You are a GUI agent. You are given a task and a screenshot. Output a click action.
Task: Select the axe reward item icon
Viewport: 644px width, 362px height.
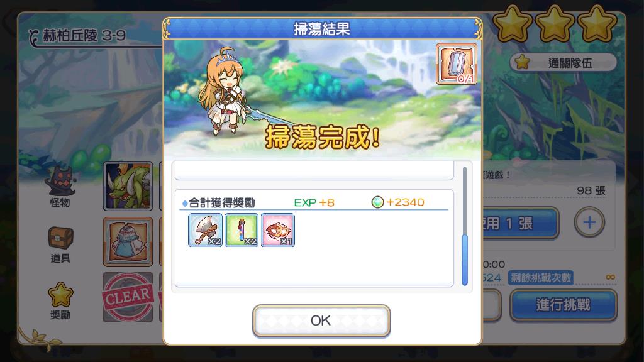pyautogui.click(x=205, y=230)
